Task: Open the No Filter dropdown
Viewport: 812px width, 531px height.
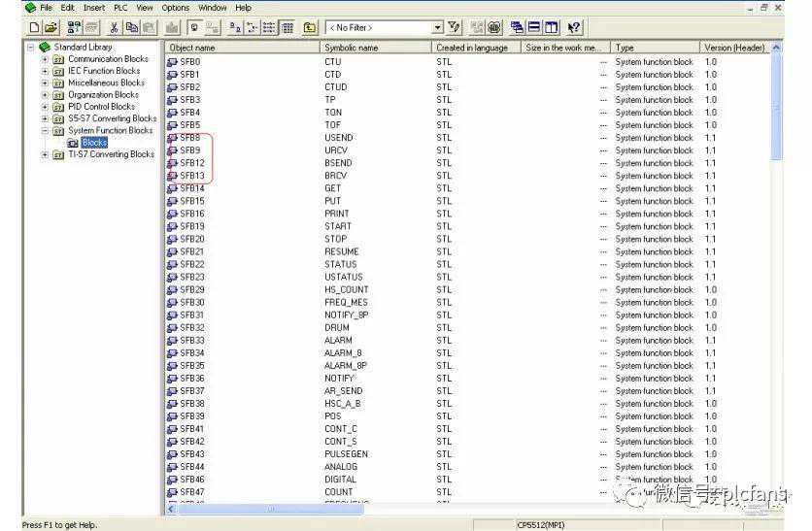Action: pos(437,28)
